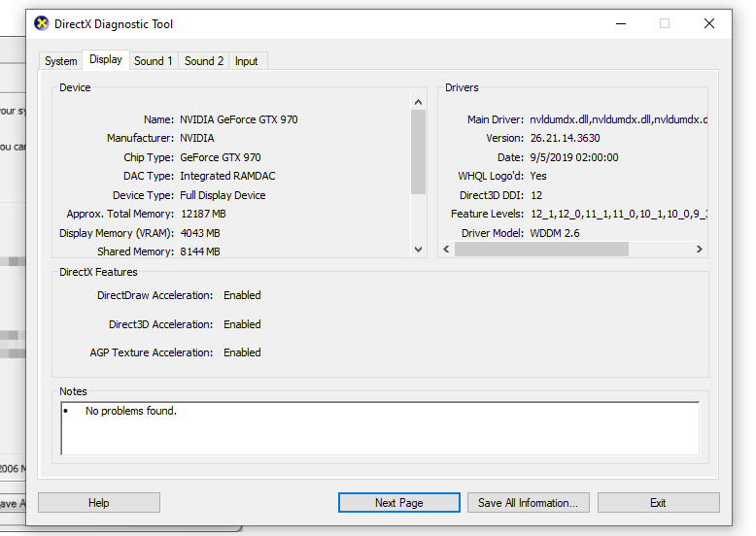Click the '8144 MB' shared memory value
Screen dimensions: 756x536
[200, 251]
